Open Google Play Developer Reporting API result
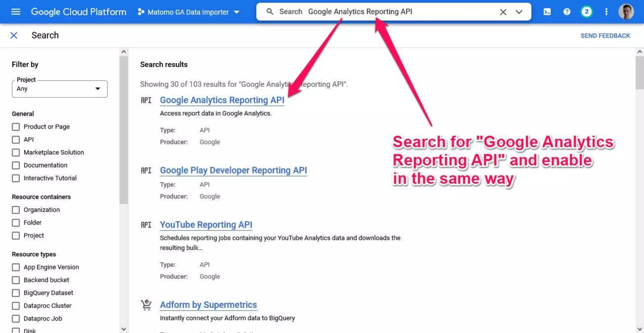This screenshot has height=333, width=644. click(x=233, y=170)
